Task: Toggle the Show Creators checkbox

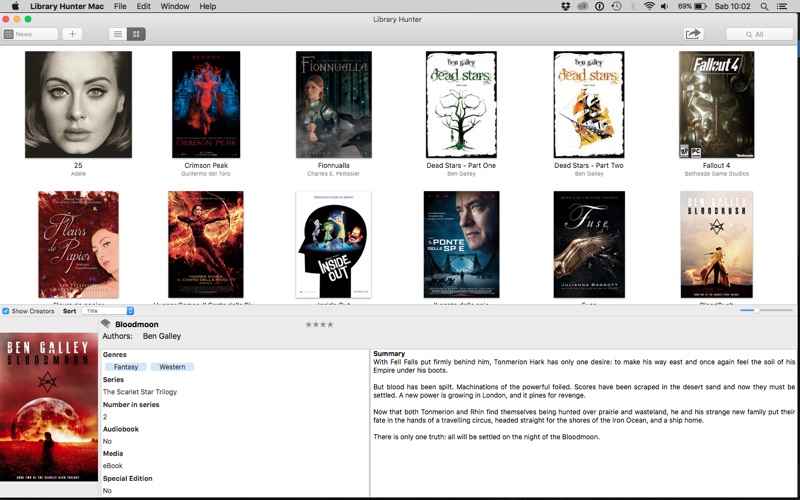Action: point(6,311)
